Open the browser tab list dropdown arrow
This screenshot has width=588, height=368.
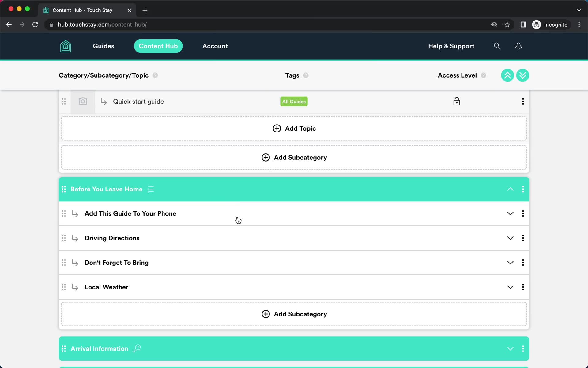point(579,10)
